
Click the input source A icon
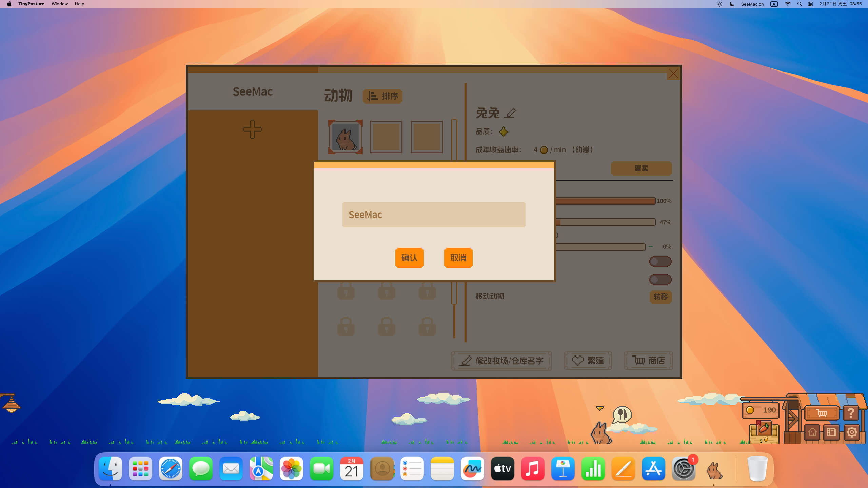coord(774,4)
